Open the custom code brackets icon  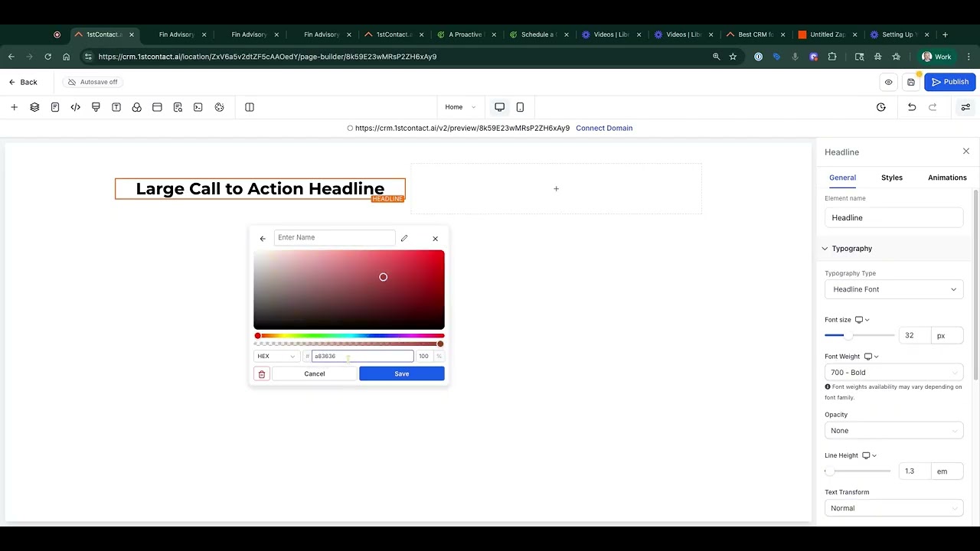[75, 107]
